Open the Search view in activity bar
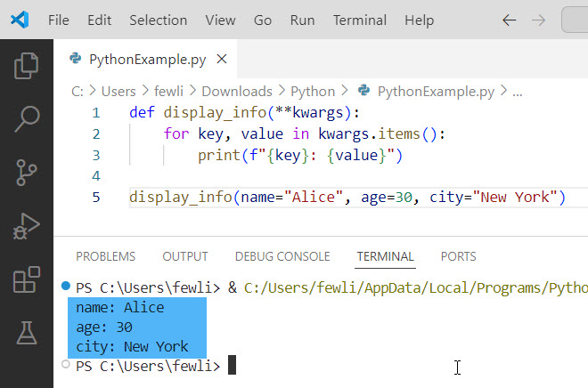Viewport: 588px width, 388px height. [x=27, y=119]
